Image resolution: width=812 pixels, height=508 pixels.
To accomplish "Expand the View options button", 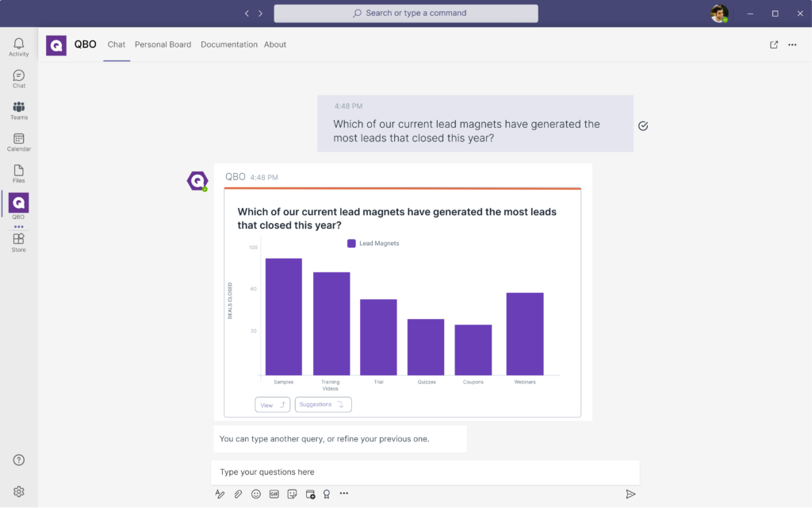I will click(272, 405).
